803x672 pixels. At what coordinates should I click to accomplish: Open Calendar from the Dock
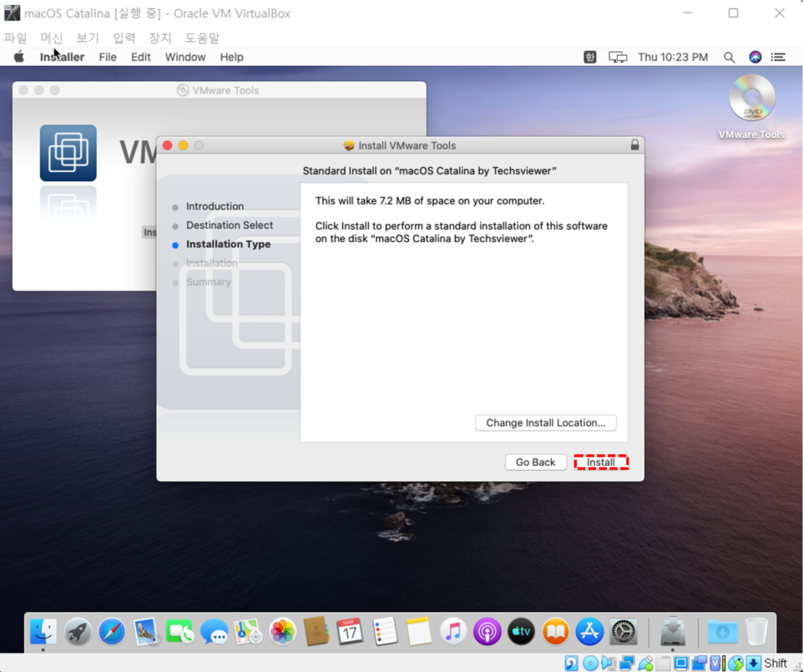[350, 631]
